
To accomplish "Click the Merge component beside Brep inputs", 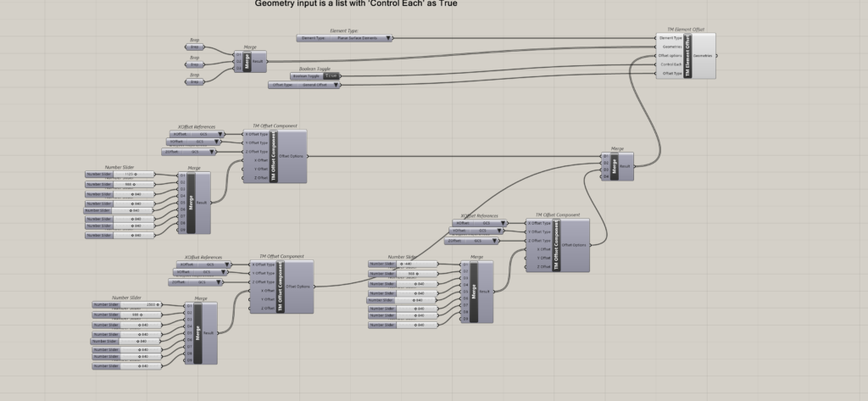I will point(248,62).
